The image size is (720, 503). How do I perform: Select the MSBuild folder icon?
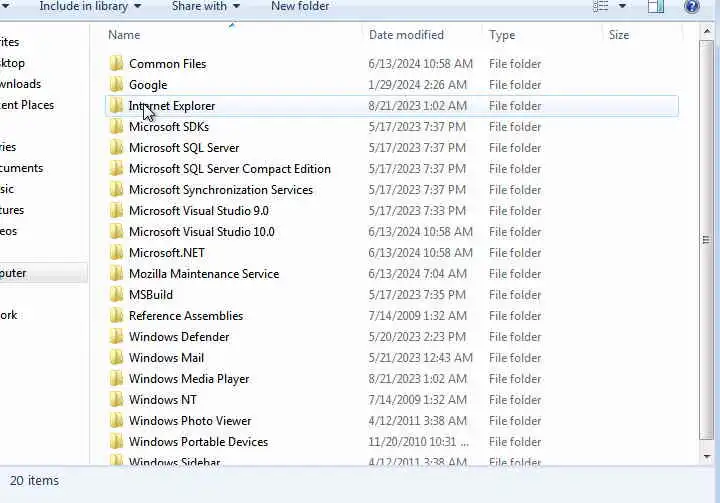pyautogui.click(x=117, y=294)
